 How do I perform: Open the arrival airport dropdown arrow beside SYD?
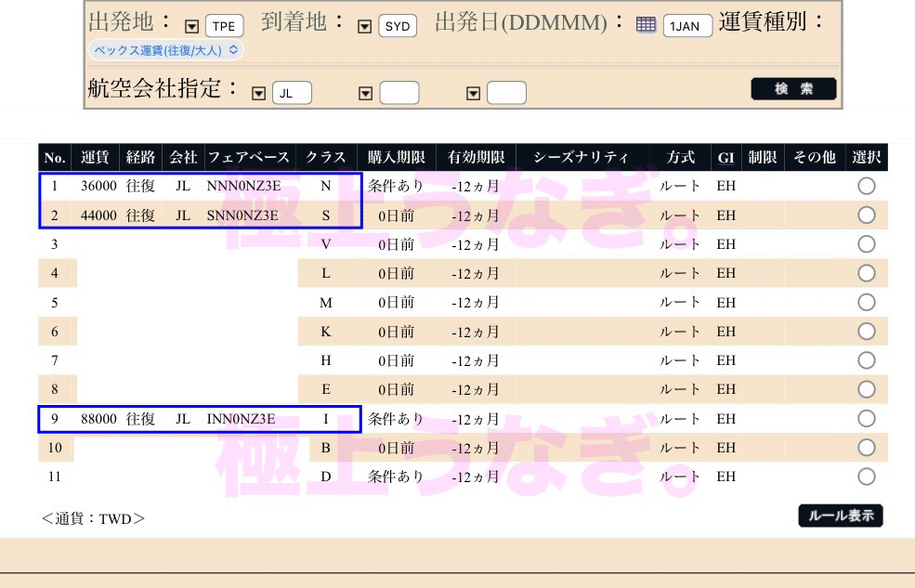pyautogui.click(x=365, y=26)
